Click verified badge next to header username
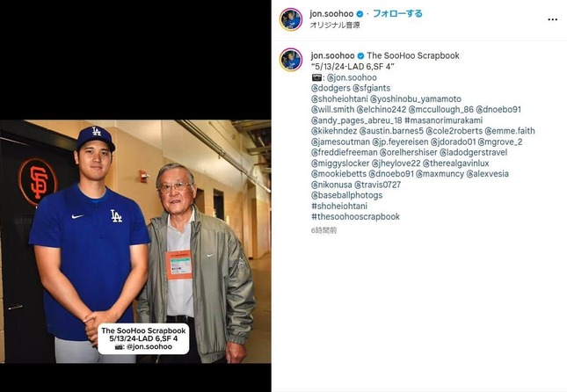The image size is (567, 392). tap(360, 14)
